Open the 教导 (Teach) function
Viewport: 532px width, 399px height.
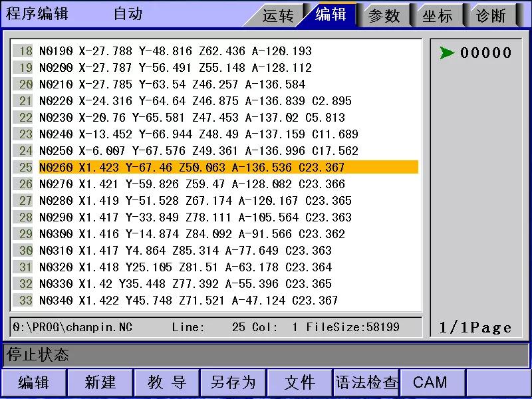[166, 382]
